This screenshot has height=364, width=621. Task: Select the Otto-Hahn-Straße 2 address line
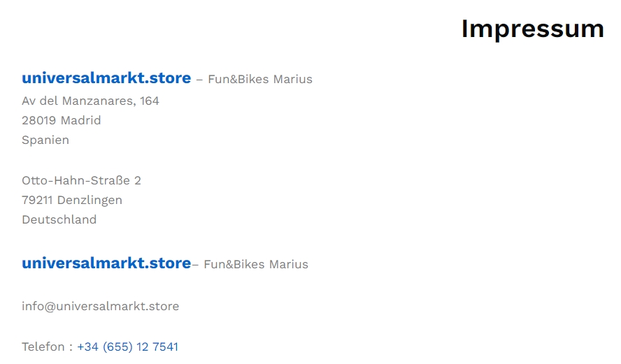[82, 181]
